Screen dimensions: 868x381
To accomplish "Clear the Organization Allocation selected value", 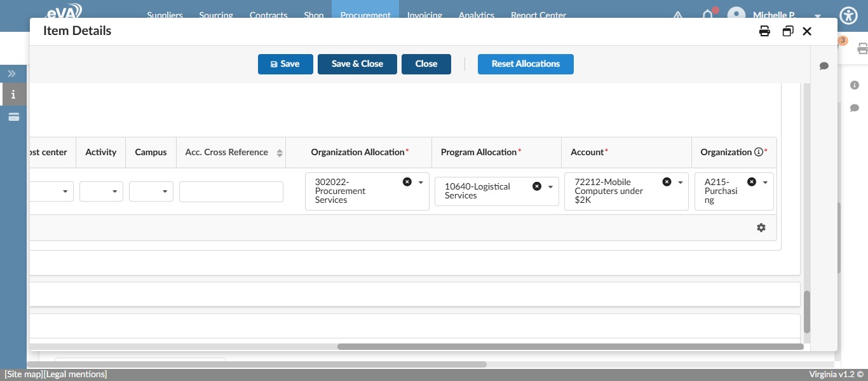I will point(407,182).
